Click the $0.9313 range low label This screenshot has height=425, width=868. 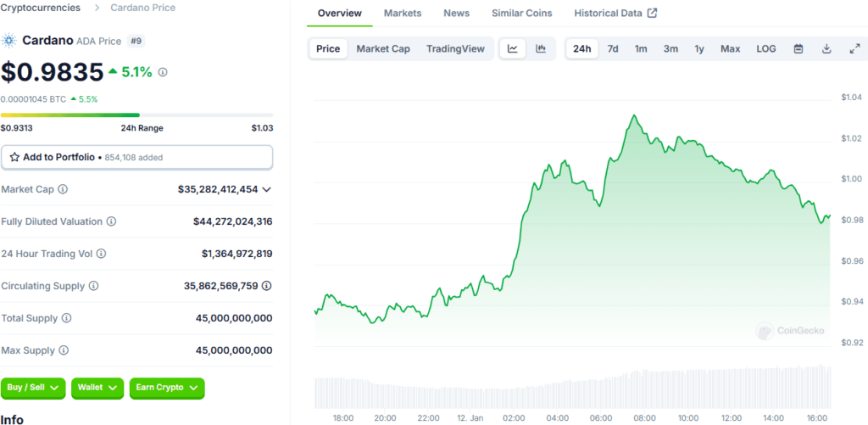tap(16, 128)
